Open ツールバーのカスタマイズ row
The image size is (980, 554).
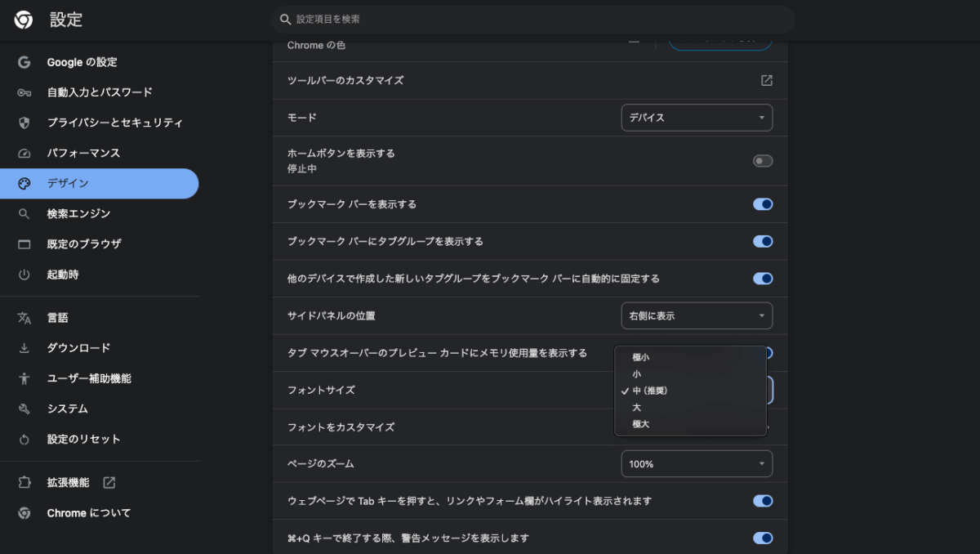[530, 80]
